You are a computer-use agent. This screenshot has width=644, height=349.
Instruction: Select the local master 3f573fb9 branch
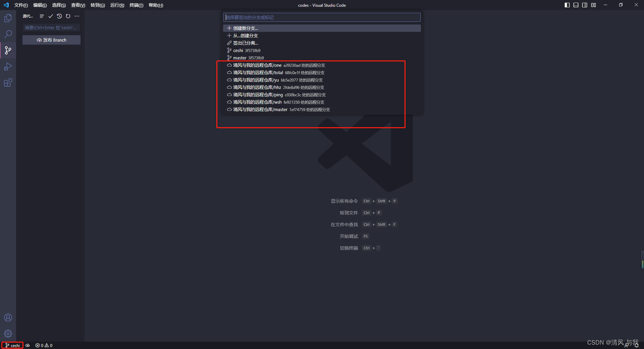[x=322, y=58]
